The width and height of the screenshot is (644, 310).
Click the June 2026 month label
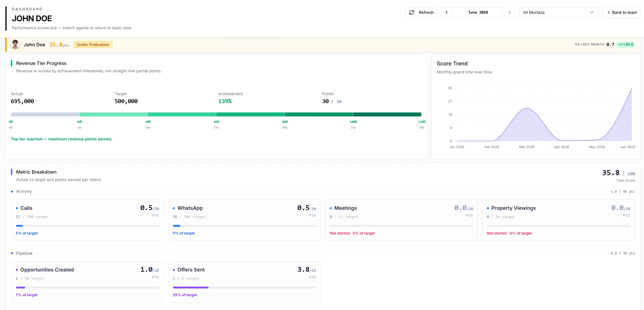pyautogui.click(x=478, y=12)
